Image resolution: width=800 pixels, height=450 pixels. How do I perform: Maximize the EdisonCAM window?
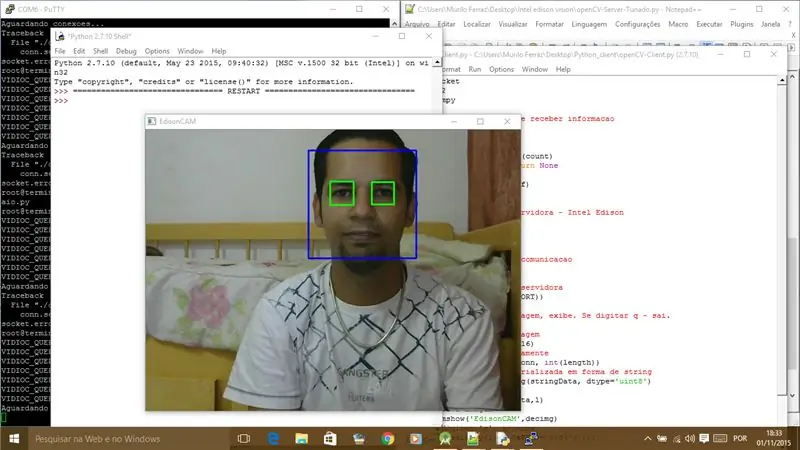[x=480, y=121]
